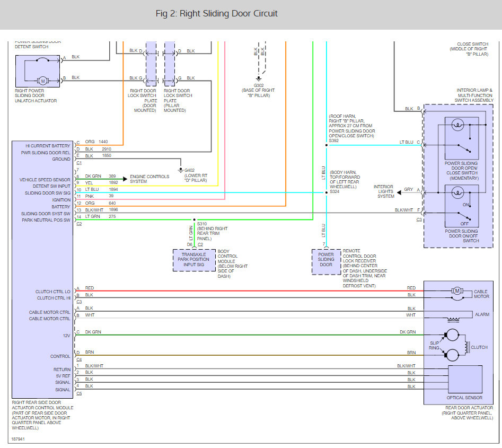Click the C4 connector label
This screenshot has width=502, height=448.
tap(79, 359)
